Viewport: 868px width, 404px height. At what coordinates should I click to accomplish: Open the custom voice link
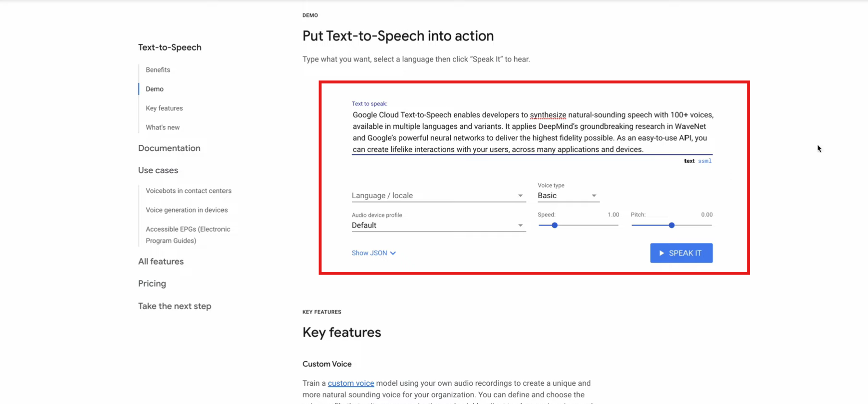(x=351, y=383)
